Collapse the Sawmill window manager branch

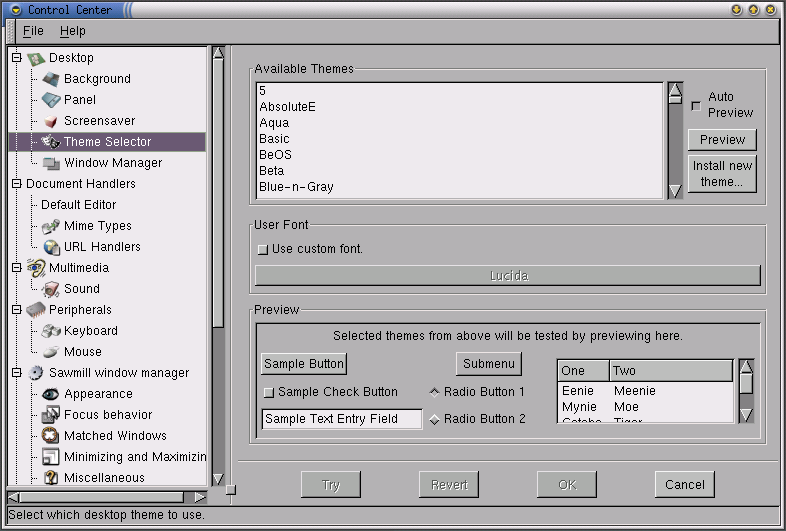coord(16,373)
